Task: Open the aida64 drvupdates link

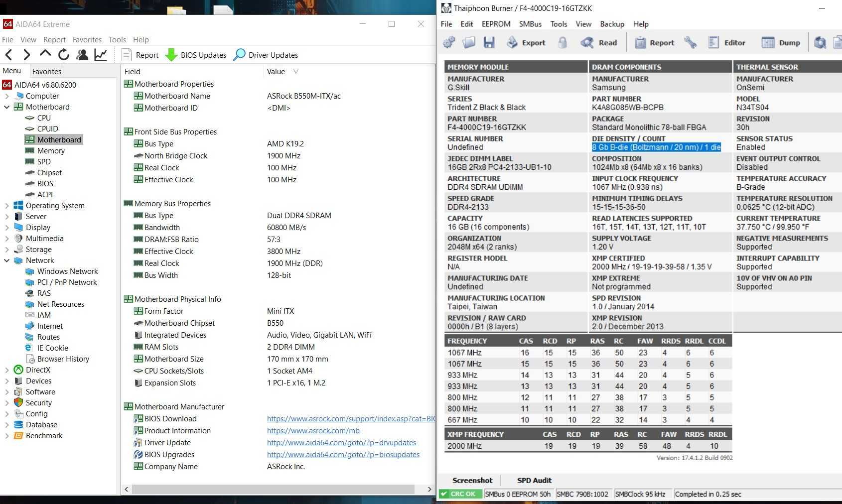Action: (x=341, y=442)
